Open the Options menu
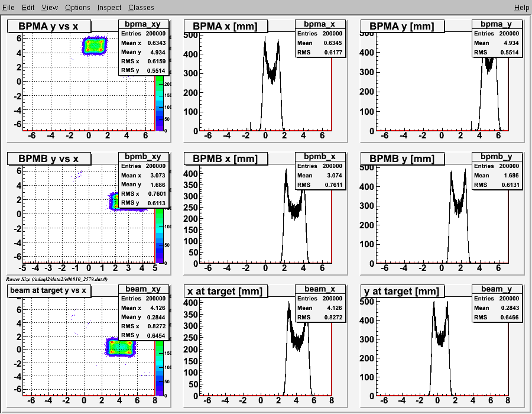The width and height of the screenshot is (532, 414). pos(77,7)
